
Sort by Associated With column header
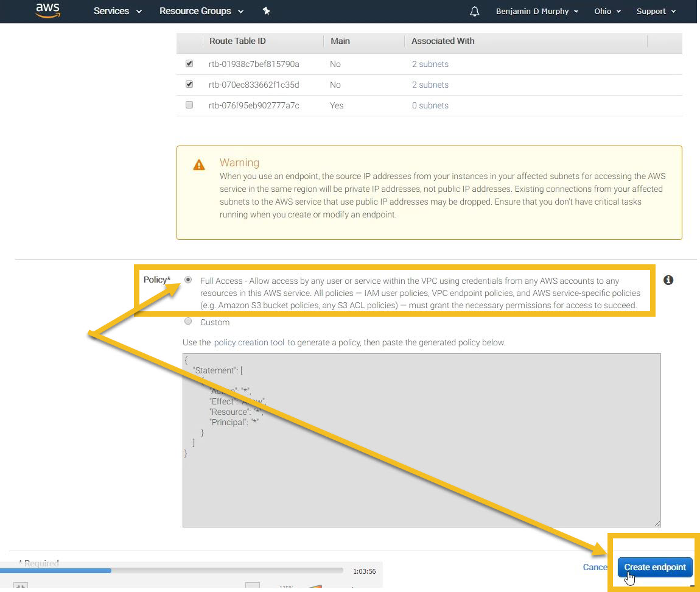(443, 41)
